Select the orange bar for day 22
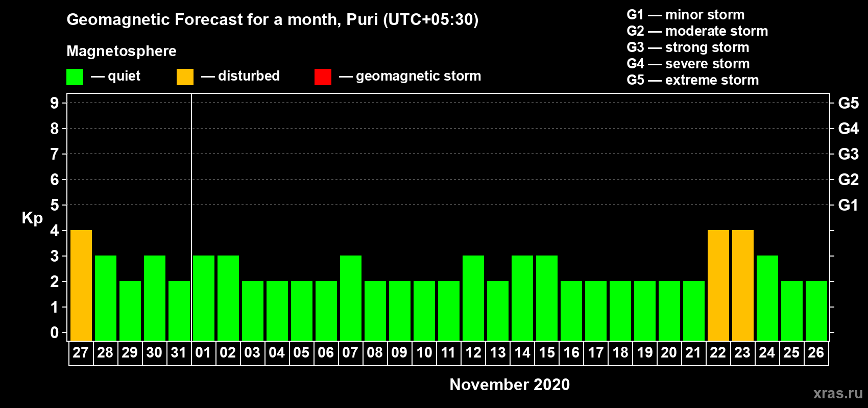868x408 pixels. [x=718, y=286]
